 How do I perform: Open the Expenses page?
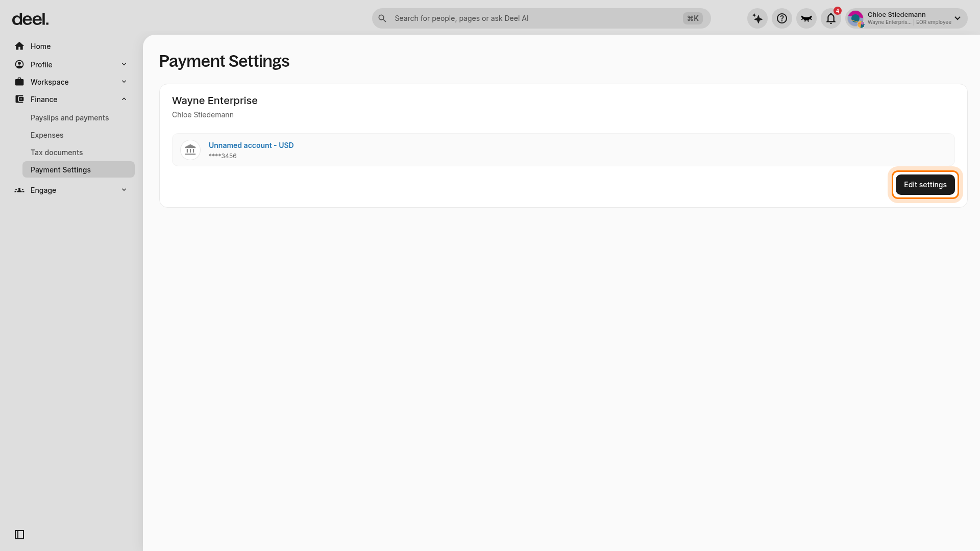[x=47, y=135]
